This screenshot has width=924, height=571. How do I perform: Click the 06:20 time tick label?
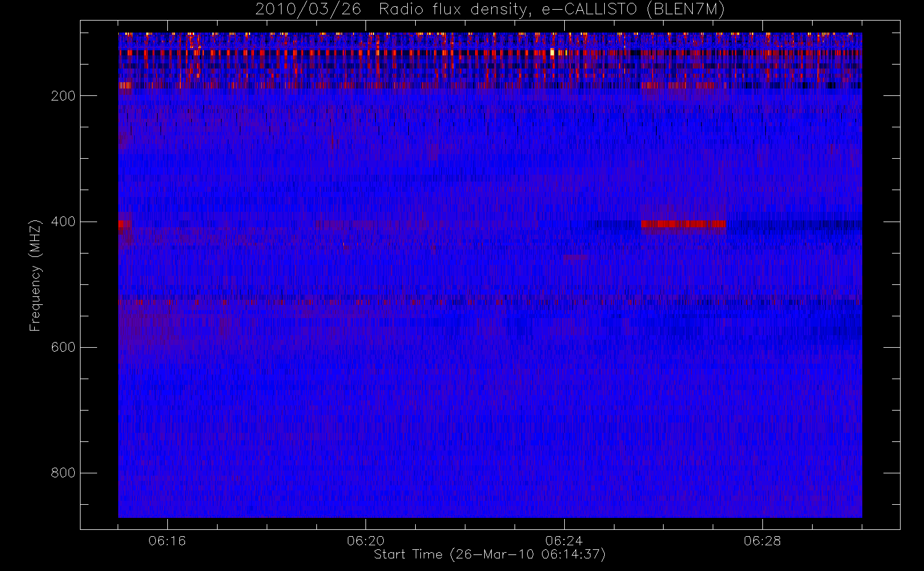[365, 541]
